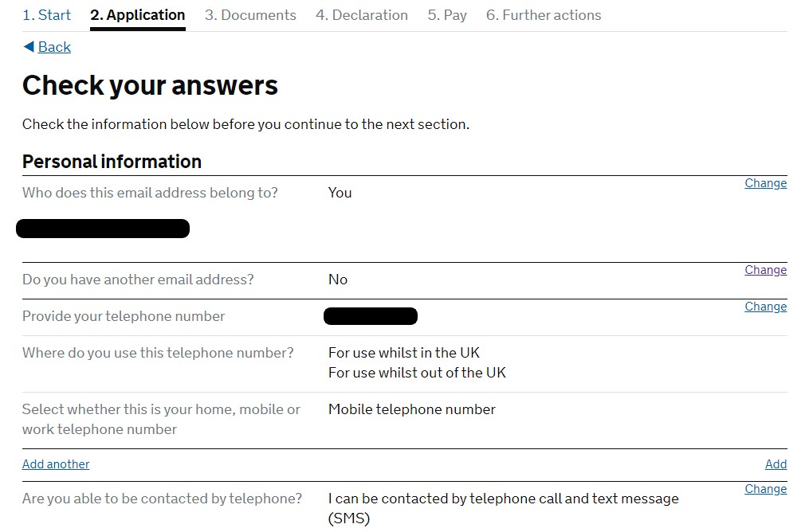Image resolution: width=809 pixels, height=532 pixels.
Task: Click the Check your answers heading
Action: coord(150,85)
